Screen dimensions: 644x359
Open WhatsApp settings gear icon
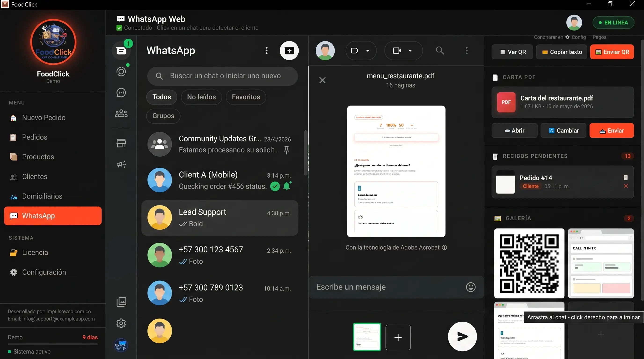pyautogui.click(x=121, y=323)
